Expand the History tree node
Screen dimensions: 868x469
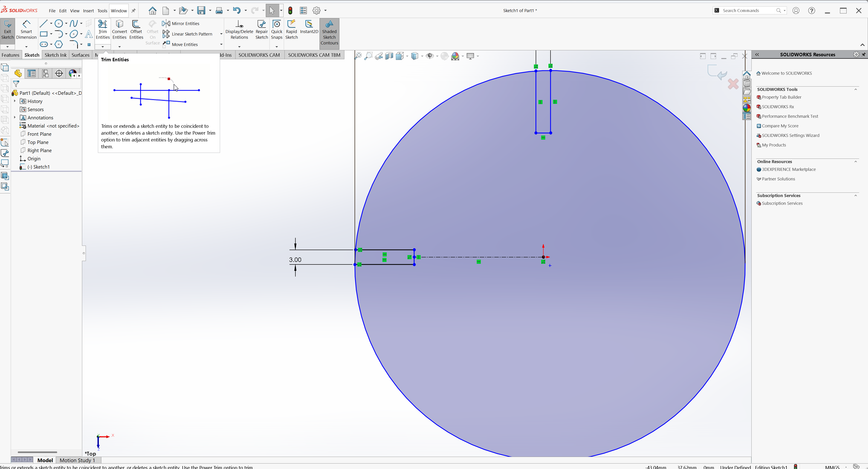tap(15, 101)
